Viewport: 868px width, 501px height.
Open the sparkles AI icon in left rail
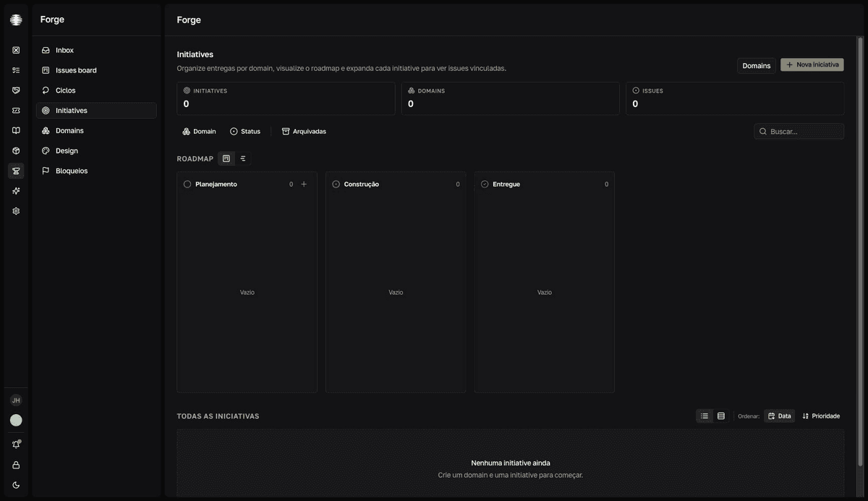(16, 191)
